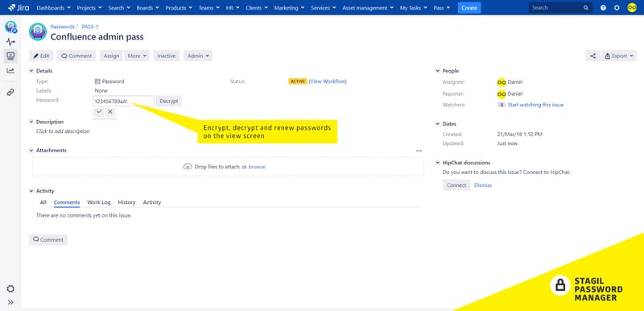The image size is (644, 311).
Task: Click the Connect to HipChat button
Action: coord(456,185)
